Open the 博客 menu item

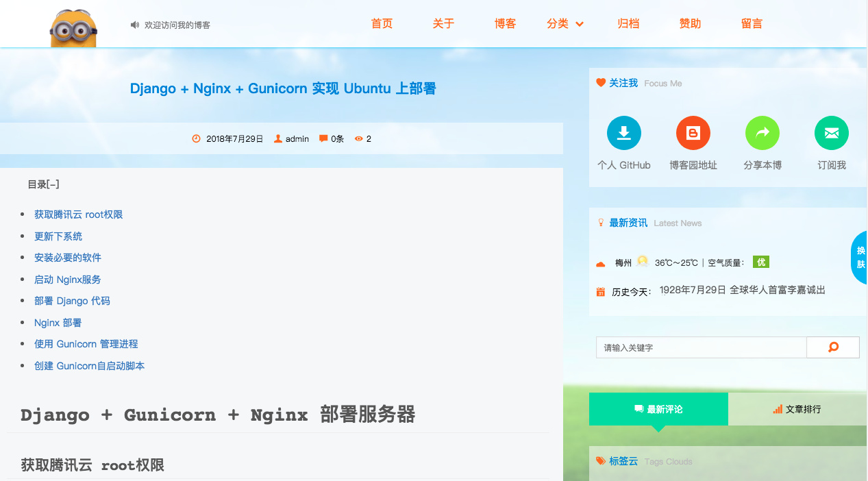tap(506, 24)
